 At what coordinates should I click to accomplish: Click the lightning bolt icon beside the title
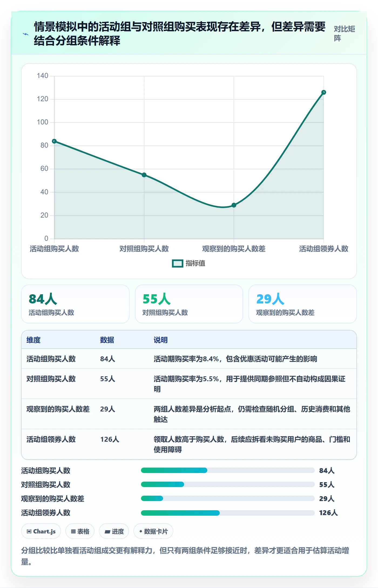tap(26, 34)
